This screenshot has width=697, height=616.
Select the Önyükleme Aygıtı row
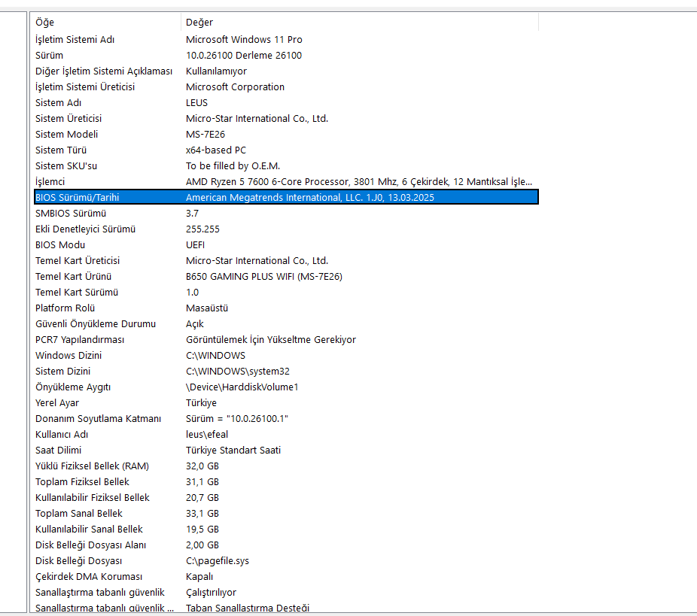286,387
